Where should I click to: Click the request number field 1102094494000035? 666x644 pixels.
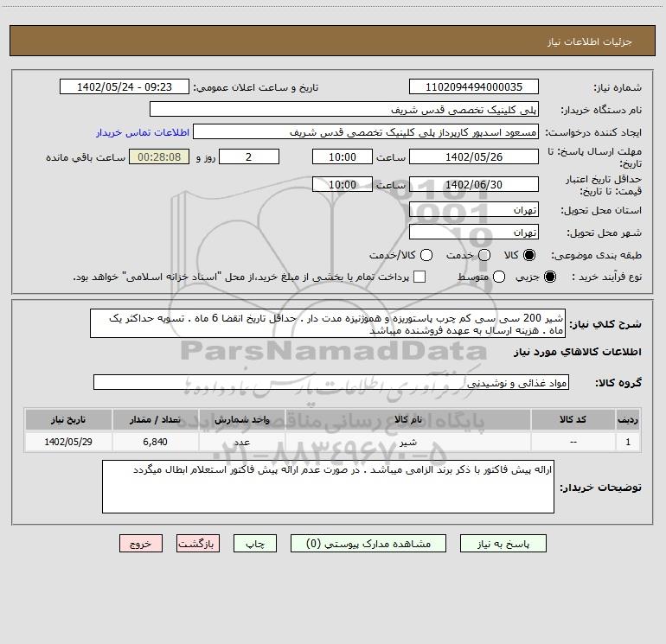pos(474,87)
